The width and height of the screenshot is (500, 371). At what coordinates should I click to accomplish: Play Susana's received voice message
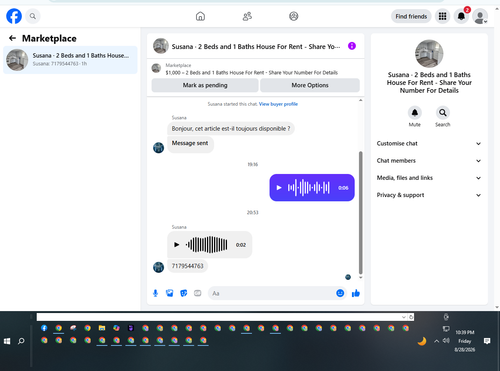pos(177,245)
